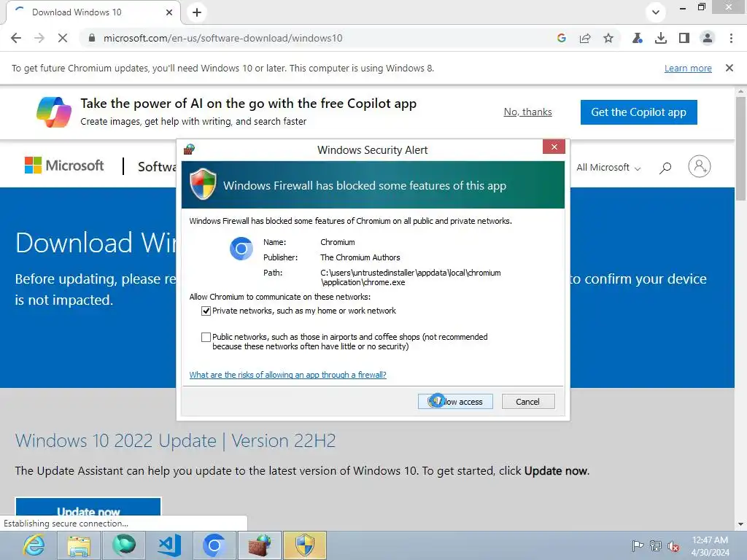Click the Microsoft account sign-in icon
Viewport: 747px width, 560px height.
(700, 166)
